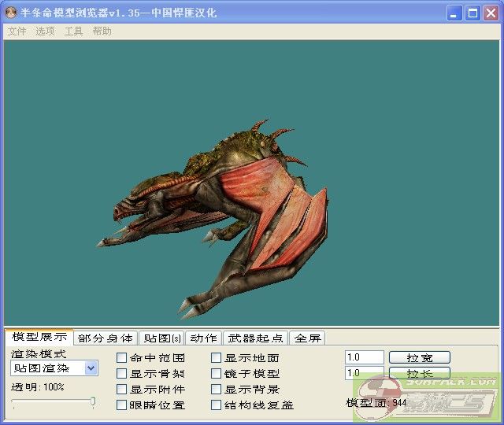Click the width scale input field beside 拉宽

point(364,357)
